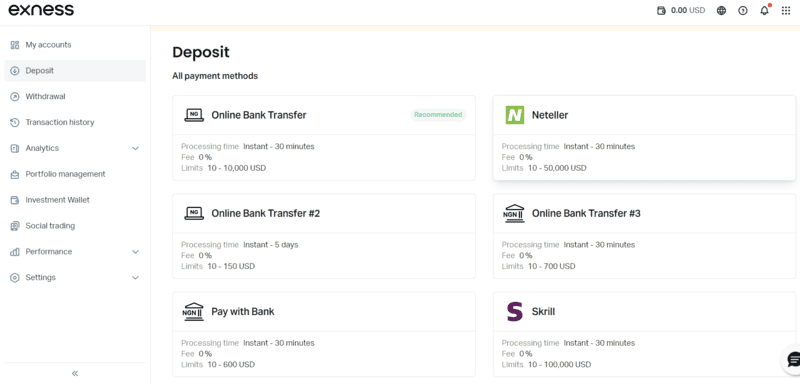Click the My accounts sidebar icon
Screen dimensions: 800x384
(x=15, y=45)
